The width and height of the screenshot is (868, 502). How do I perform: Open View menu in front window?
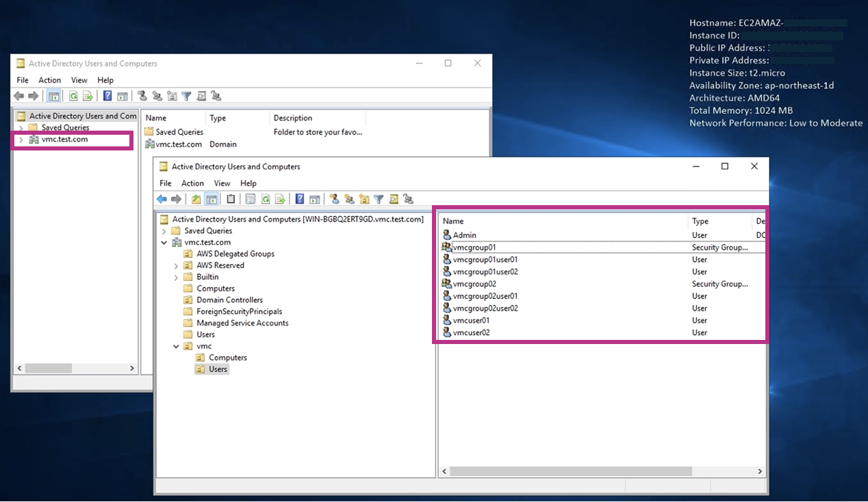222,183
